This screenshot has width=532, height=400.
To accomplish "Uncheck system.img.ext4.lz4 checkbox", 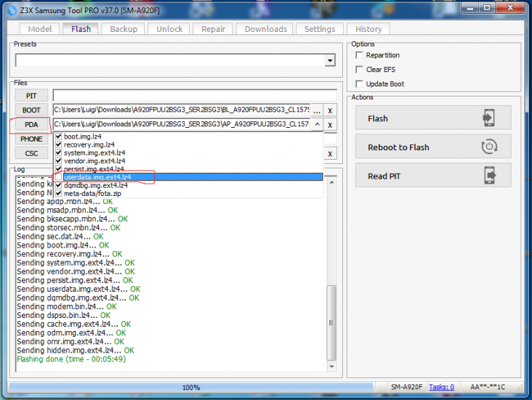I will 59,152.
